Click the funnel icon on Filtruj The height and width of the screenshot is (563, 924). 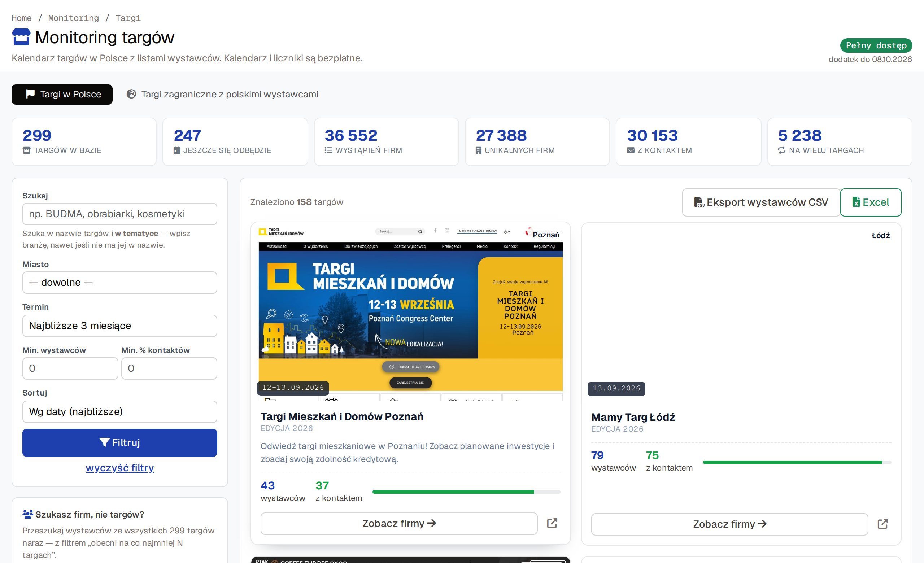pyautogui.click(x=105, y=442)
